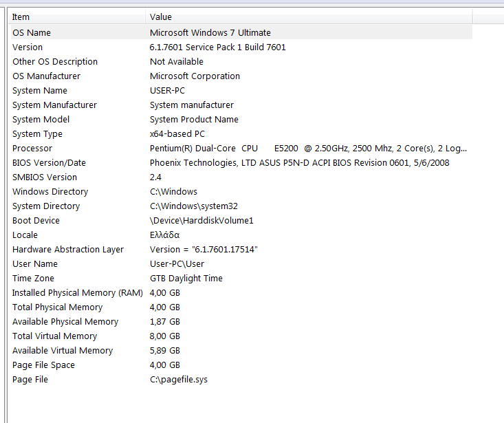Viewport: 504px width, 423px height.
Task: Select value 5,89 GB
Action: click(x=164, y=351)
